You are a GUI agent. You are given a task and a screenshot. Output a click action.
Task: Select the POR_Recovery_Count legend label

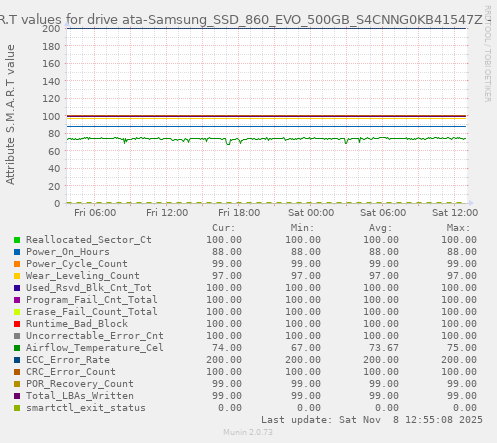click(80, 384)
